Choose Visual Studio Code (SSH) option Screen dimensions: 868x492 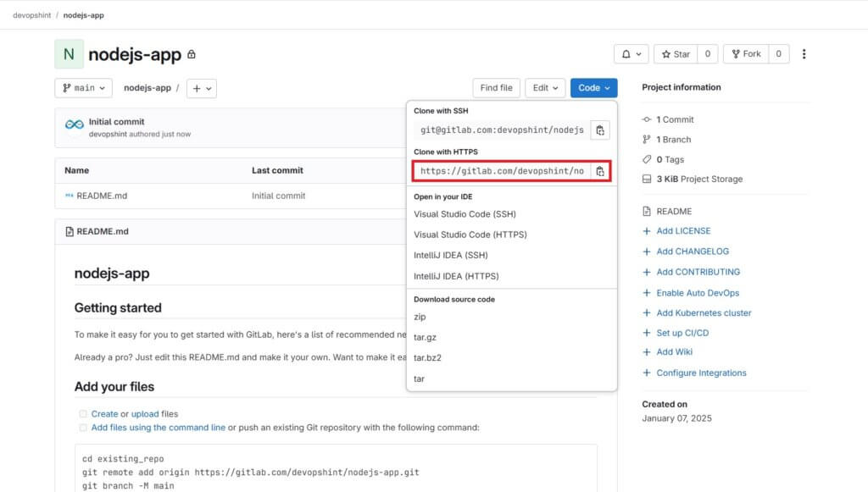[x=465, y=214]
